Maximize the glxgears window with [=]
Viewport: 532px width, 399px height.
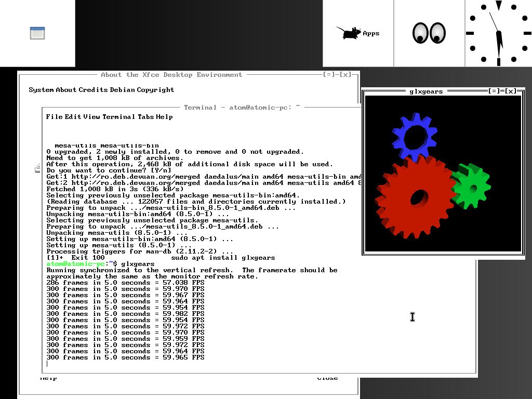(495, 91)
